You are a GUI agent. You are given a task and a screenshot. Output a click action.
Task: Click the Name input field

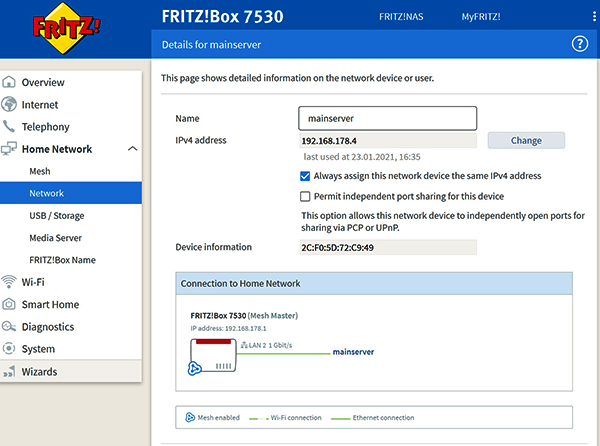pos(388,118)
